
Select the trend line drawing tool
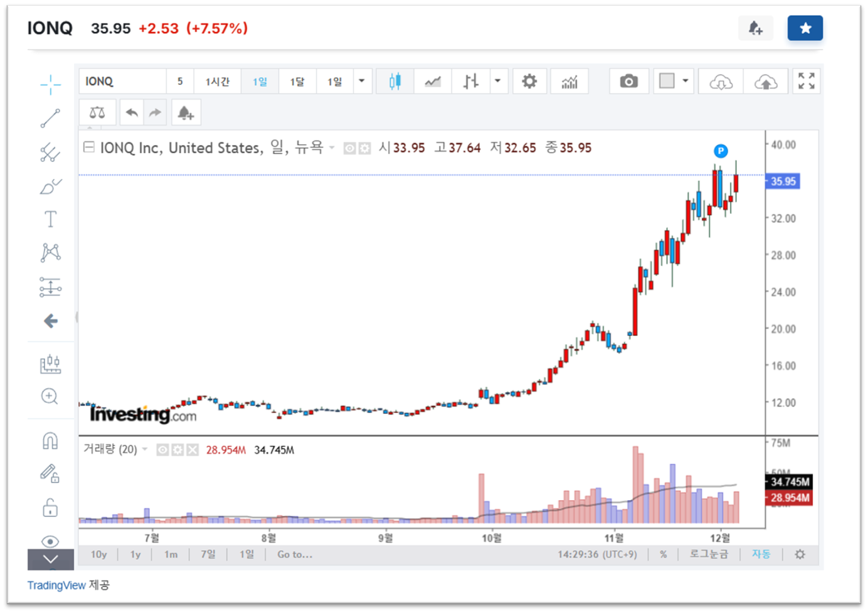[x=50, y=118]
